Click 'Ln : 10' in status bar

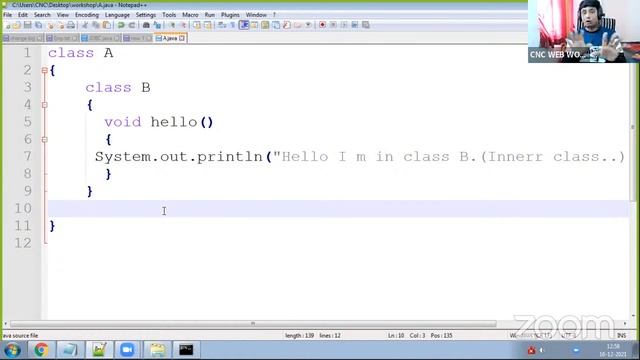[x=396, y=336]
